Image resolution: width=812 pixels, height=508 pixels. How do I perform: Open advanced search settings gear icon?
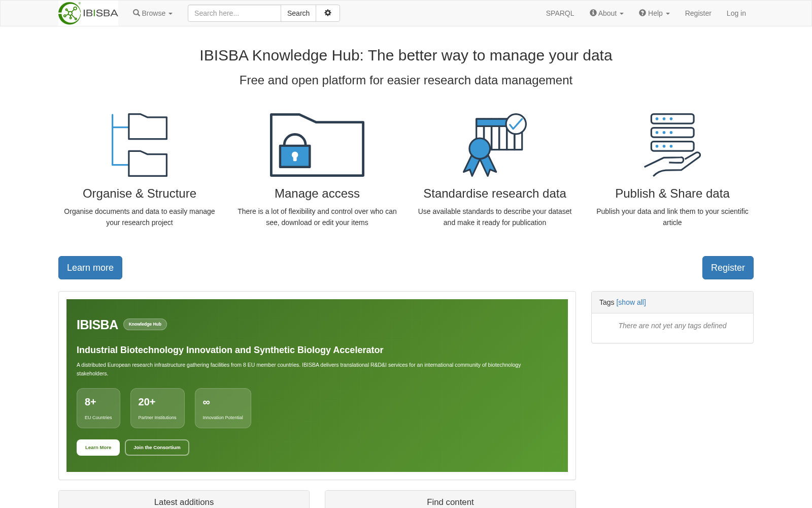point(328,13)
